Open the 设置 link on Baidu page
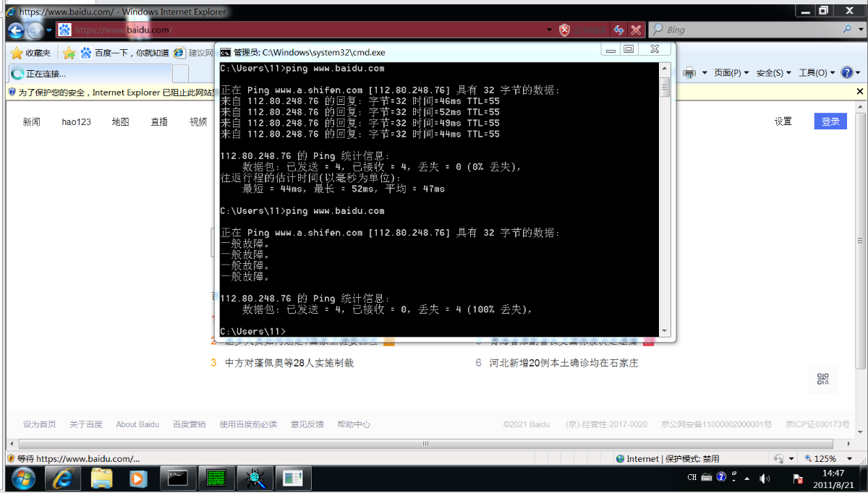The height and width of the screenshot is (493, 868). (783, 121)
